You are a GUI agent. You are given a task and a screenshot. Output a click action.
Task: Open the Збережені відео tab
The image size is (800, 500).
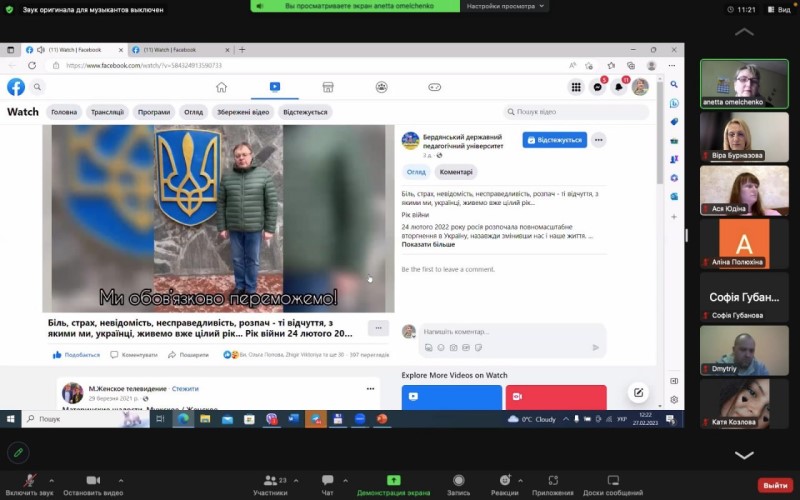243,112
